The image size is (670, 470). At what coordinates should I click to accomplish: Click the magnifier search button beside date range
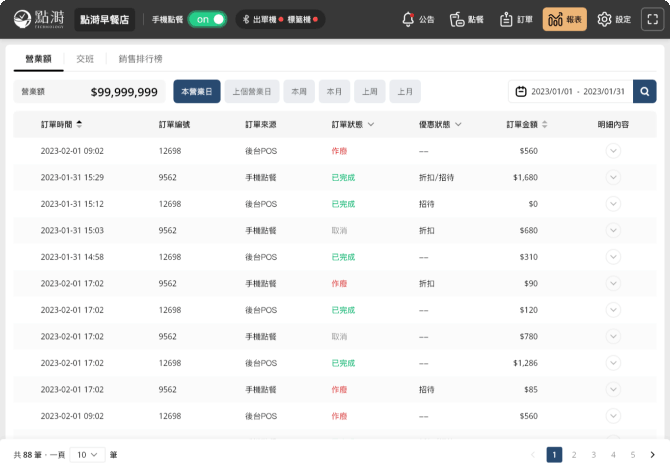click(x=646, y=92)
